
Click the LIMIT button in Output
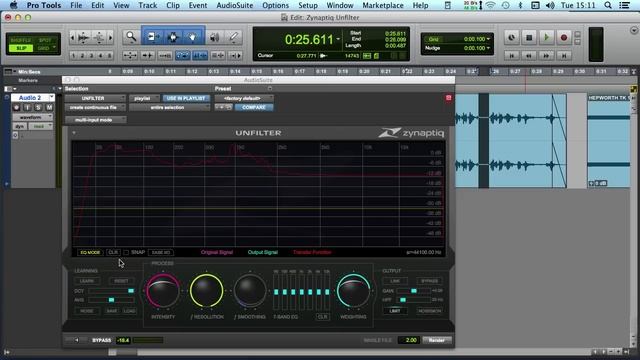point(395,311)
